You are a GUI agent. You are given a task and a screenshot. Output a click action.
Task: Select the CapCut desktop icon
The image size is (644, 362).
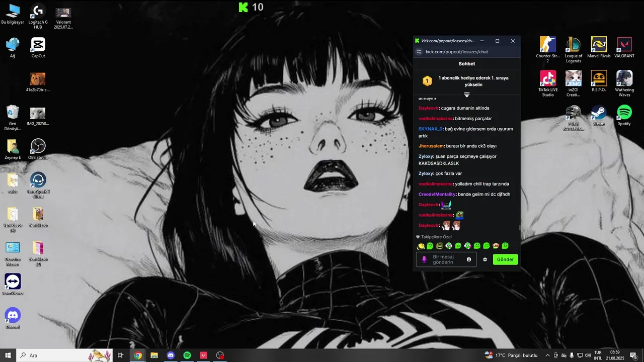[x=38, y=48]
